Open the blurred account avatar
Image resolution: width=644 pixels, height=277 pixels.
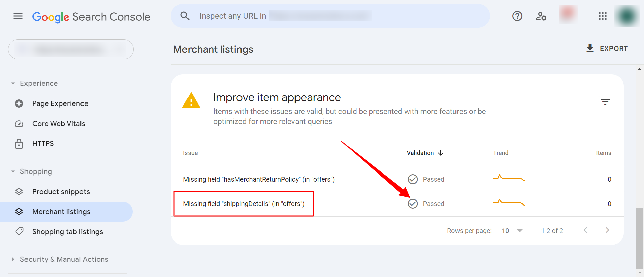coord(627,16)
